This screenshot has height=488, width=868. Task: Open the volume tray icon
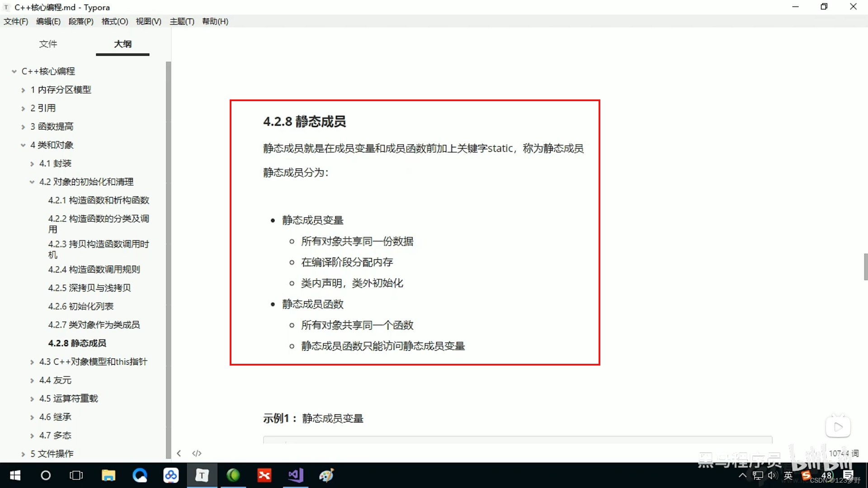point(773,475)
